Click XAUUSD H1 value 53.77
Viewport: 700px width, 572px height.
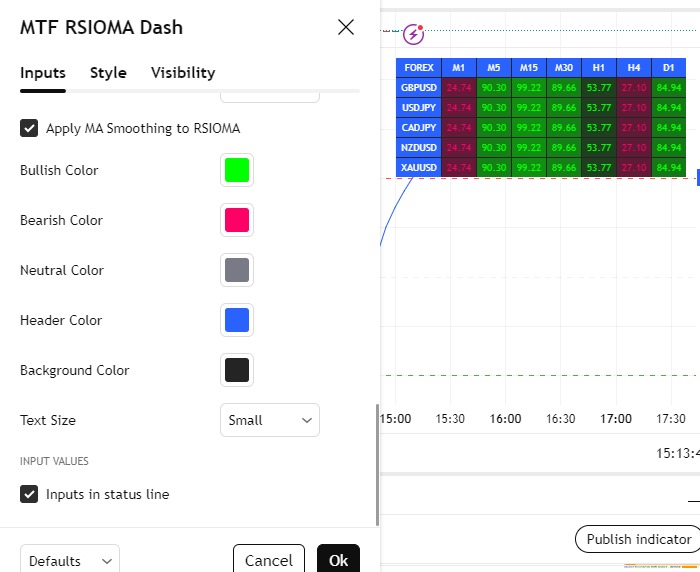pos(599,168)
